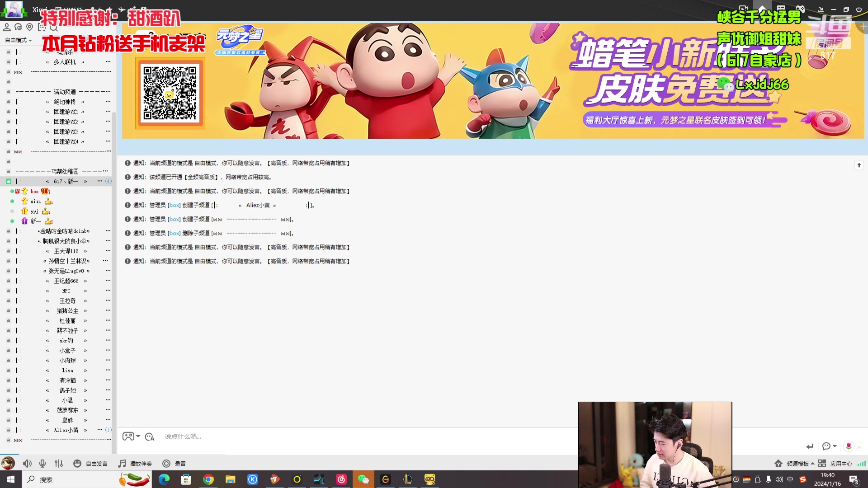868x488 pixels.
Task: Open the user avatar at the bottom left
Action: (x=8, y=463)
